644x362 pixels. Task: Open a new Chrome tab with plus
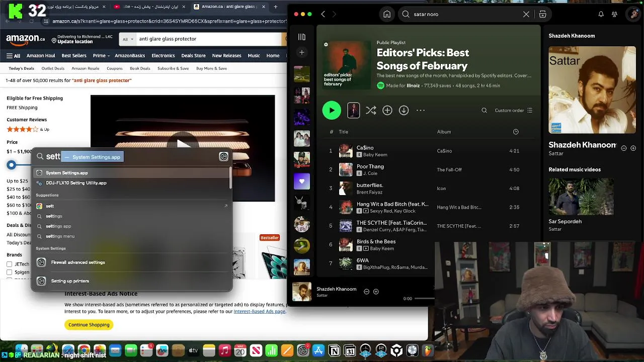coord(276,7)
